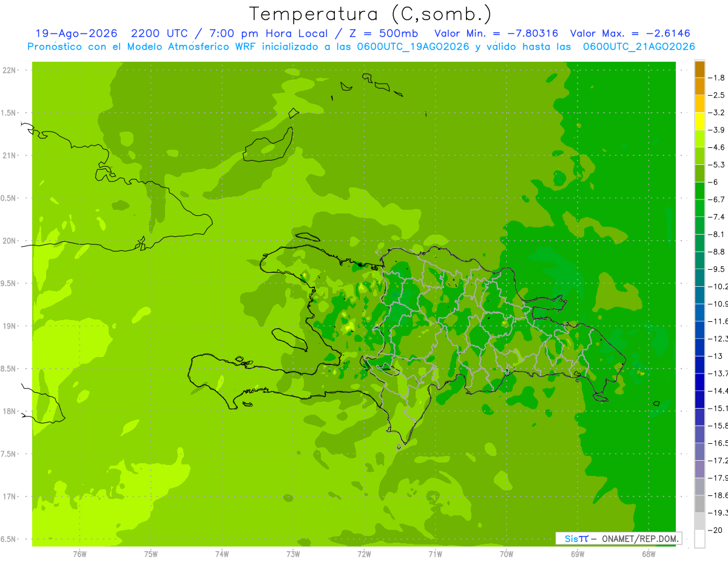Click the '0.5N' latitude tick label
This screenshot has height=562, width=728.
pos(9,198)
